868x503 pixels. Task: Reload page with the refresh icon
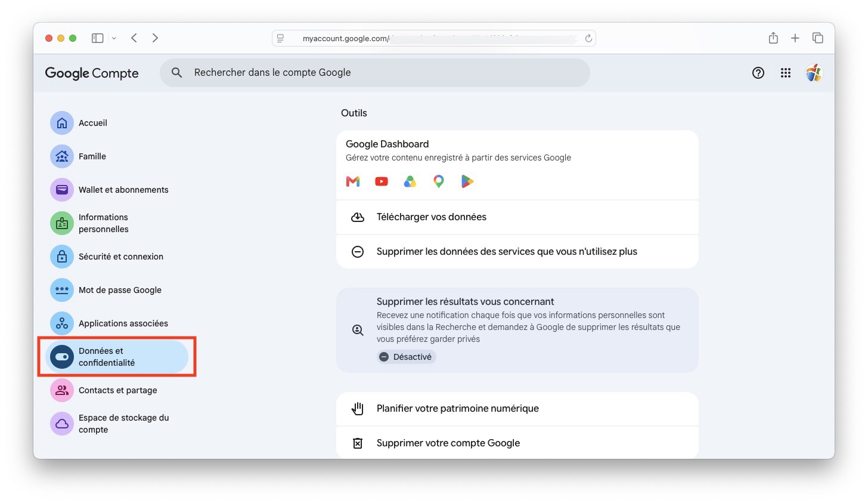588,38
